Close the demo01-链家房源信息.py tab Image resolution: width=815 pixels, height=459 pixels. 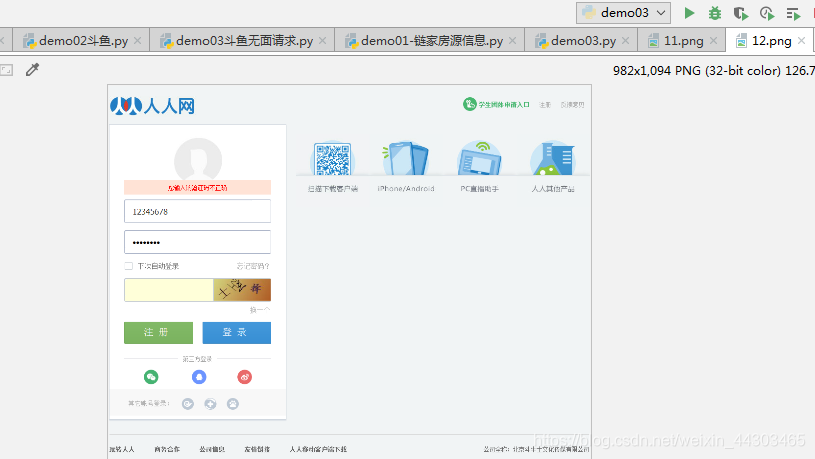click(x=512, y=41)
